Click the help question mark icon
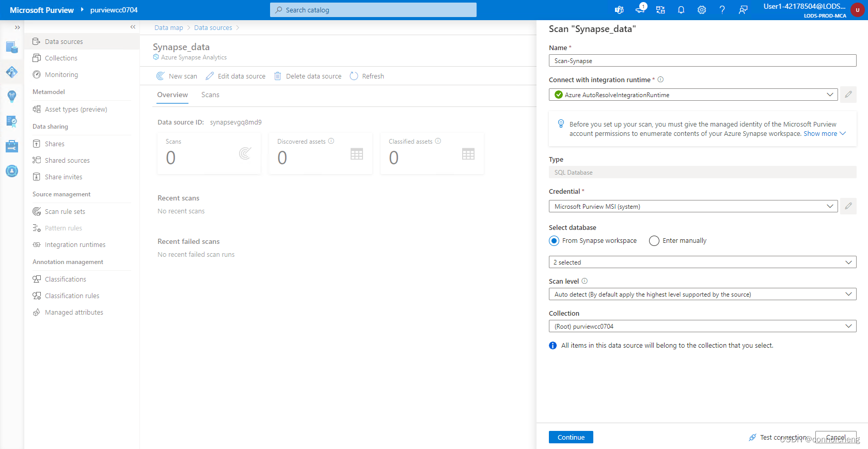This screenshot has width=868, height=449. [722, 10]
